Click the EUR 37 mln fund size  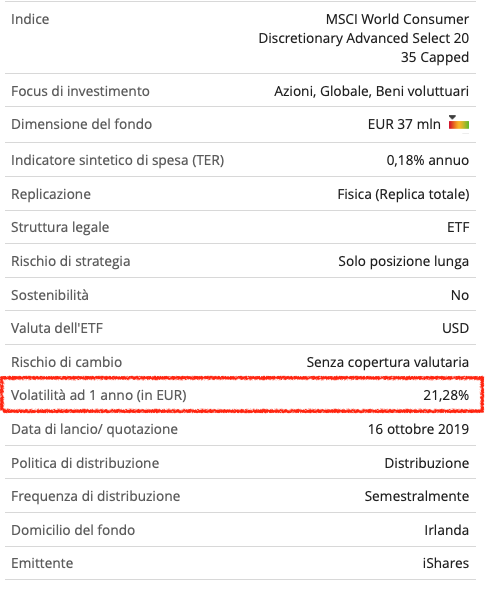(x=404, y=124)
